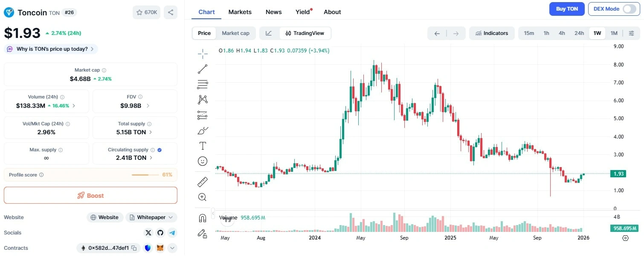Select the brush drawing tool
644x263 pixels.
203,130
